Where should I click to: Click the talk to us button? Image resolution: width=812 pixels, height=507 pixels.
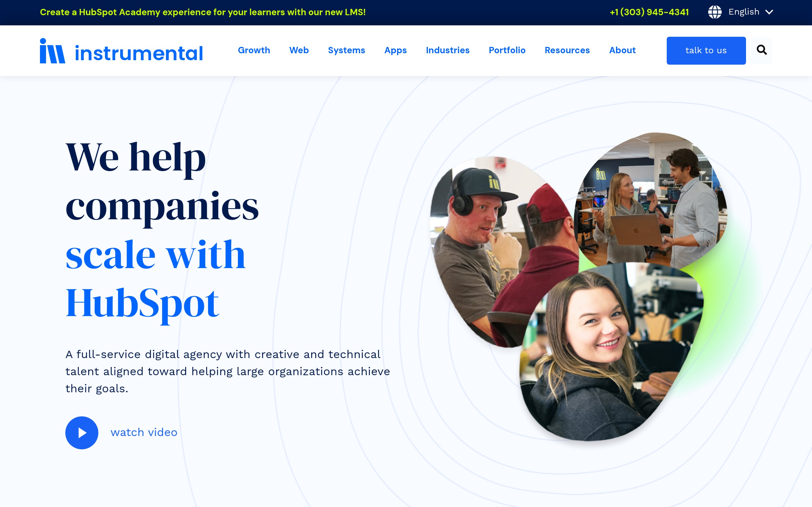[706, 51]
